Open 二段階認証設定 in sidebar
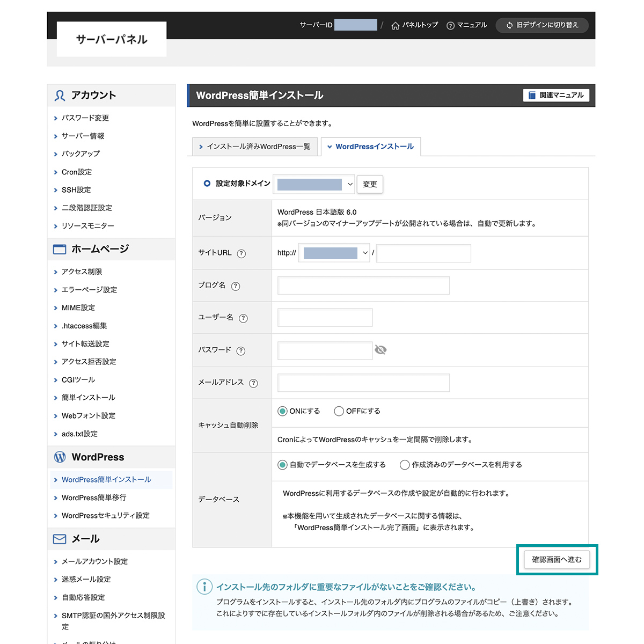 click(87, 208)
